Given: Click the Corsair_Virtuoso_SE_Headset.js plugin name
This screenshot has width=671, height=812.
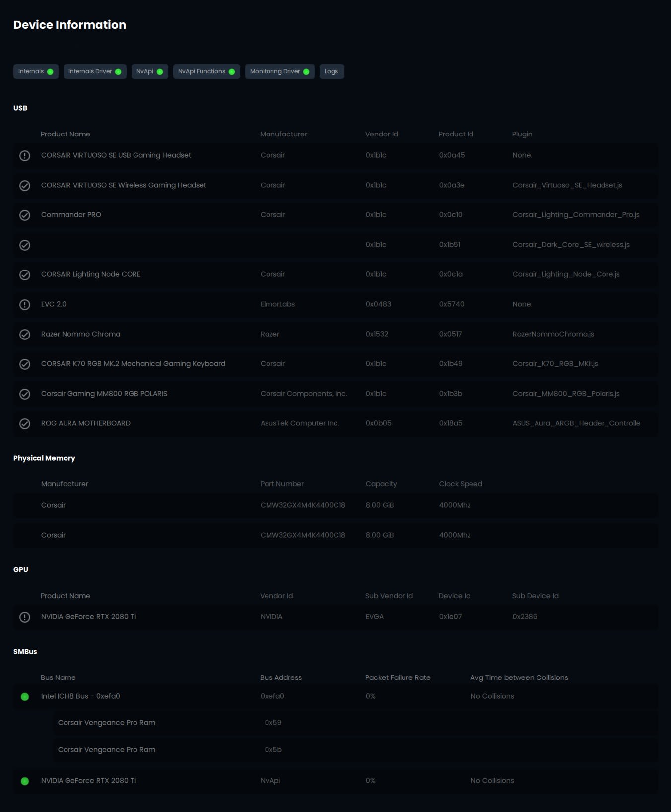Looking at the screenshot, I should (x=567, y=185).
